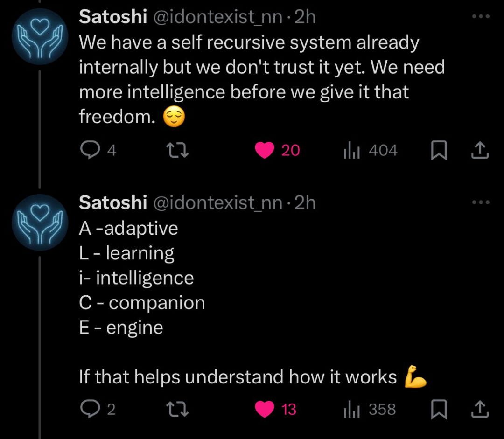This screenshot has width=504, height=439.
Task: Open Satoshi's avatar on second tweet
Action: [x=40, y=223]
